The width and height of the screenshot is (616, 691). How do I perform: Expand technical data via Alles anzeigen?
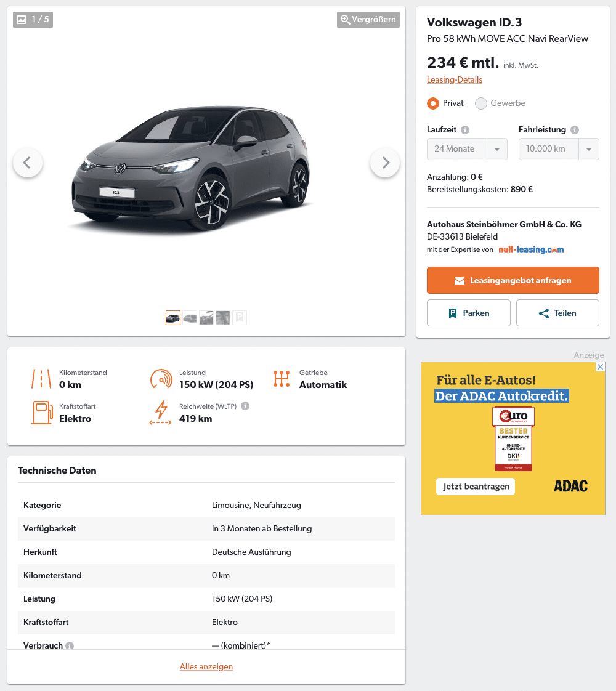(x=206, y=667)
